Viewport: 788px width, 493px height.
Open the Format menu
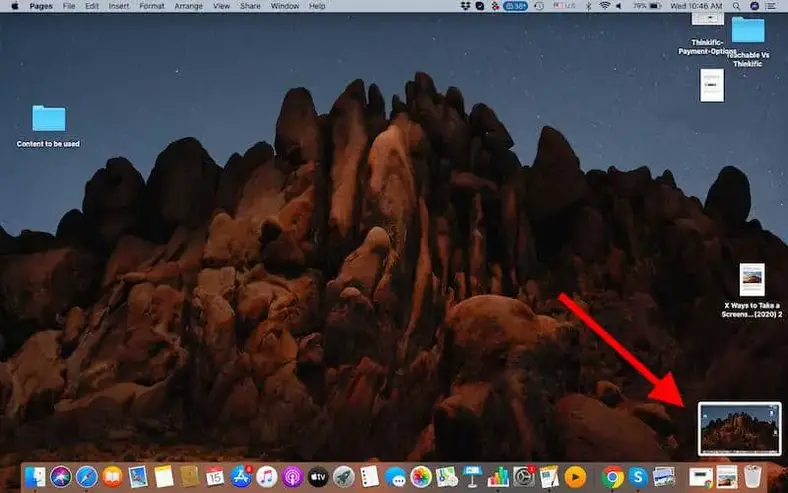pos(152,6)
